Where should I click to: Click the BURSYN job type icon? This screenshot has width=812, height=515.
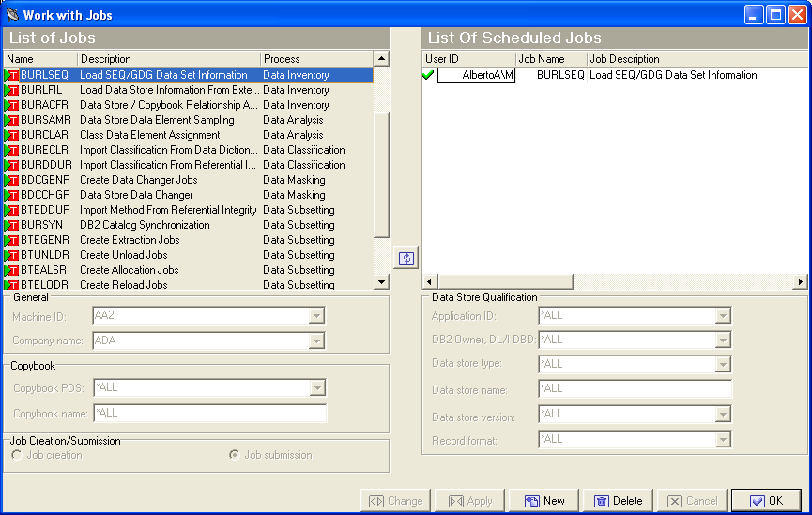coord(12,225)
